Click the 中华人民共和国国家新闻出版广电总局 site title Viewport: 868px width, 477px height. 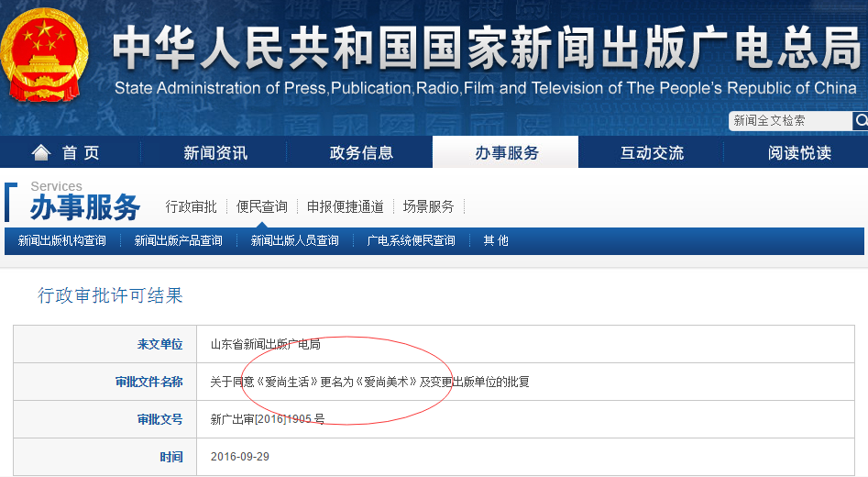pyautogui.click(x=486, y=48)
